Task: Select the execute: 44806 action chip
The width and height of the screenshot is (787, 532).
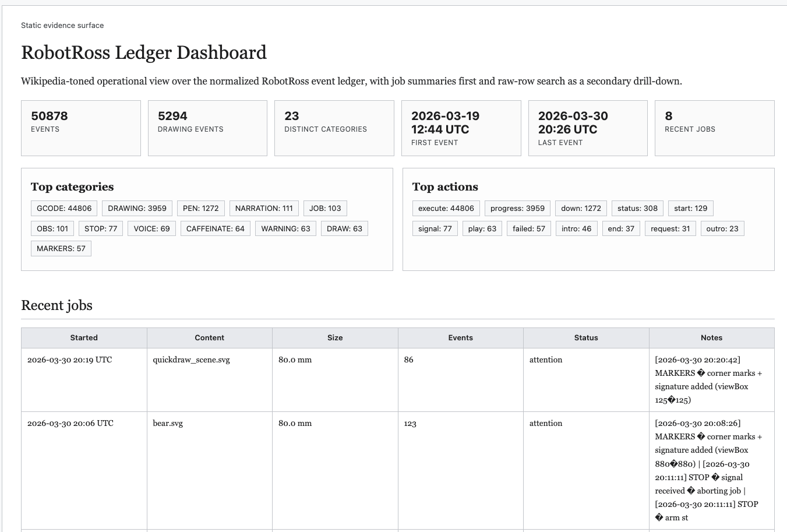Action: pyautogui.click(x=446, y=208)
